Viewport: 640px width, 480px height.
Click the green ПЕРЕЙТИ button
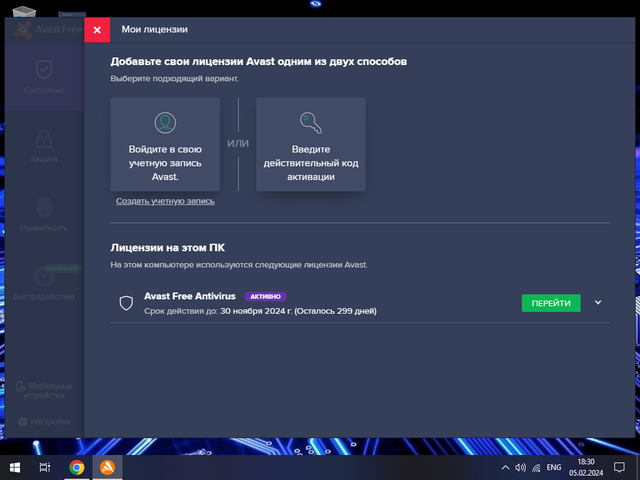[551, 303]
